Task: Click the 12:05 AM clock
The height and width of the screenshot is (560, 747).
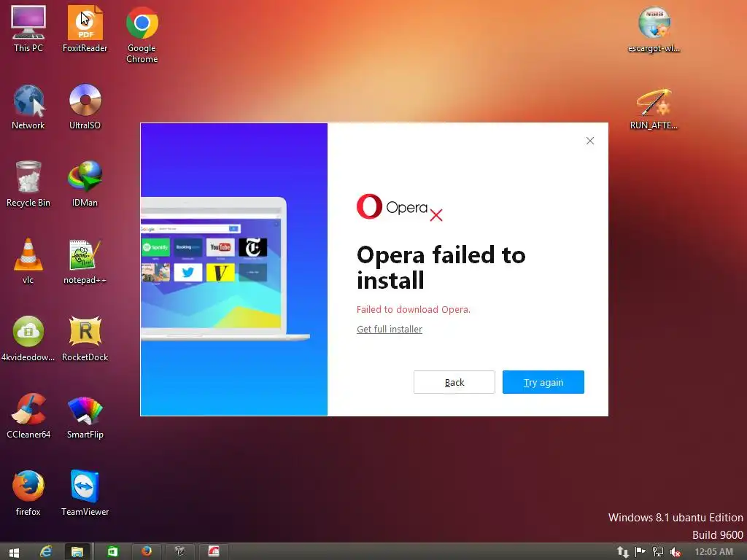Action: [713, 552]
